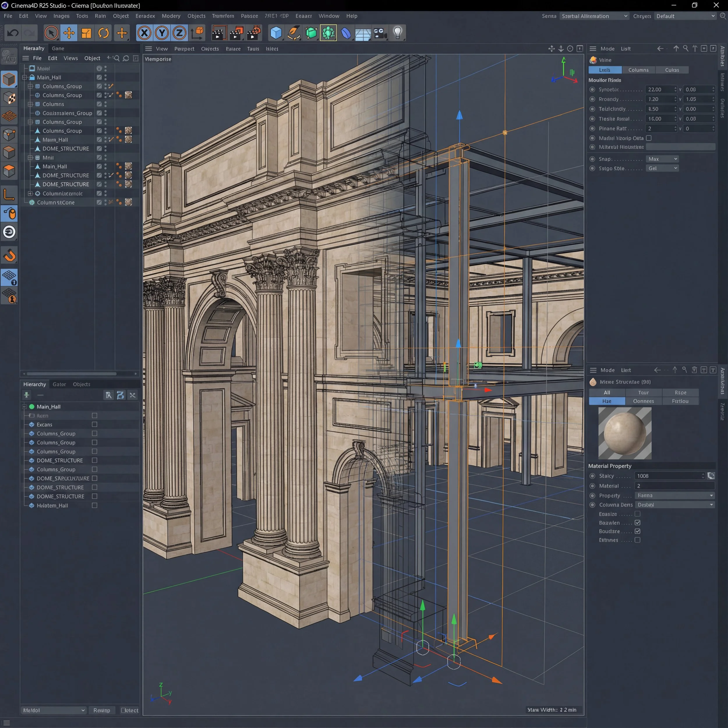Select the Move tool icon
Screen dimensions: 728x728
(69, 33)
